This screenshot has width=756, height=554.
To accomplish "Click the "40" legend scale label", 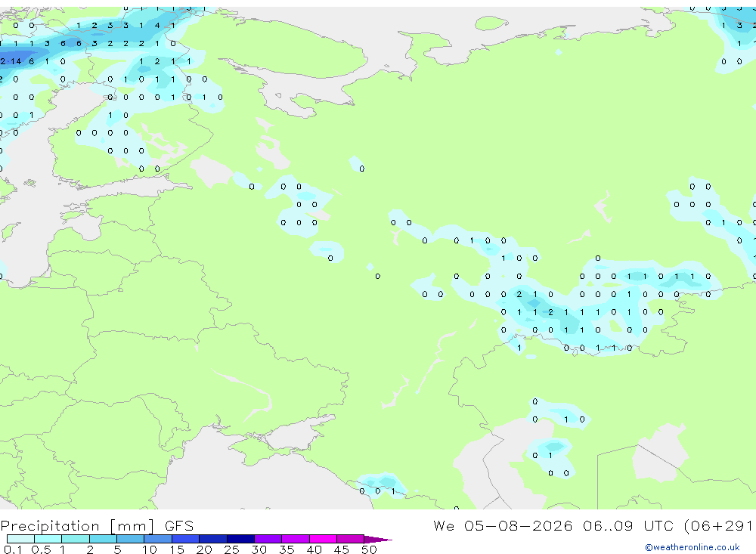I will pos(314,549).
